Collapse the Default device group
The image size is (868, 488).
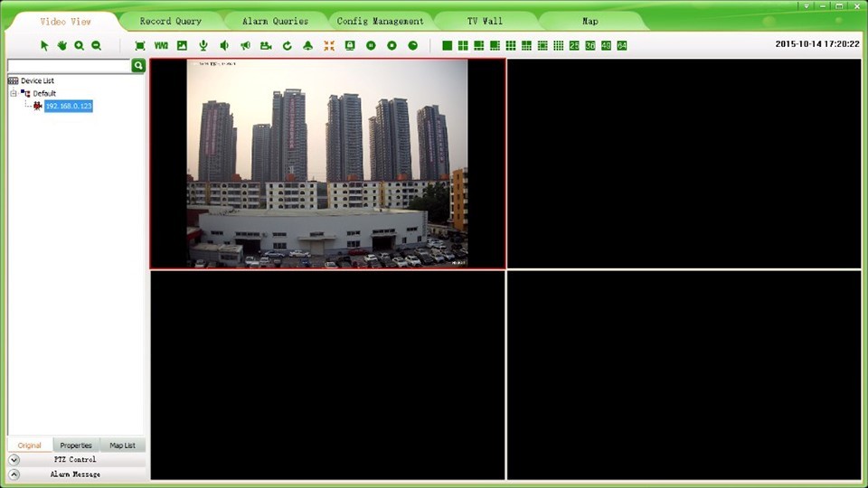(14, 93)
